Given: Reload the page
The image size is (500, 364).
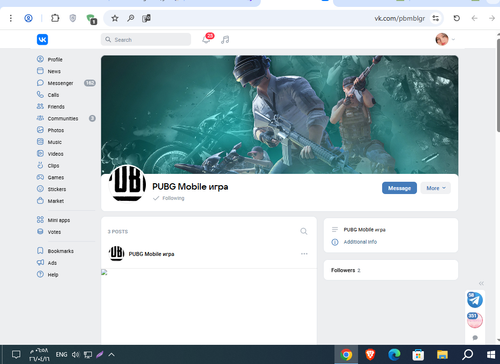Looking at the screenshot, I should pos(457,18).
